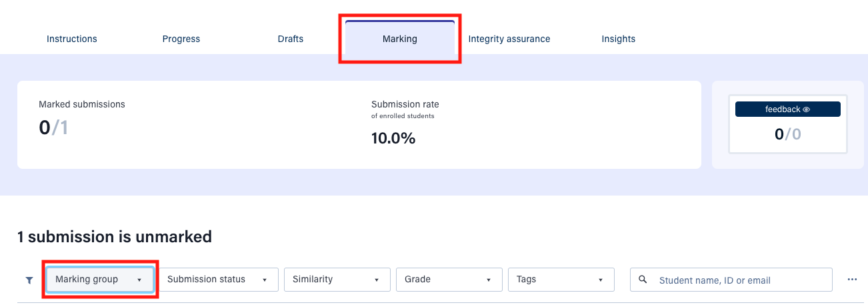Expand the Marking group dropdown

tap(99, 280)
